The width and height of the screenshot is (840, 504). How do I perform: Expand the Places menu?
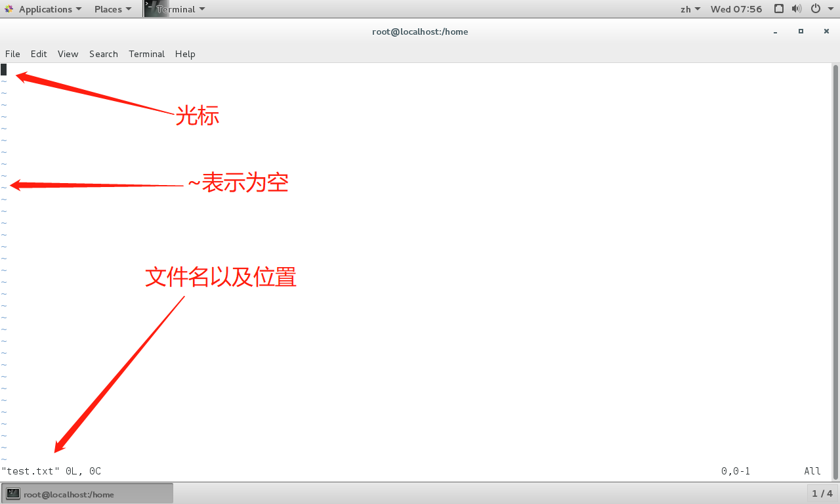[x=112, y=9]
